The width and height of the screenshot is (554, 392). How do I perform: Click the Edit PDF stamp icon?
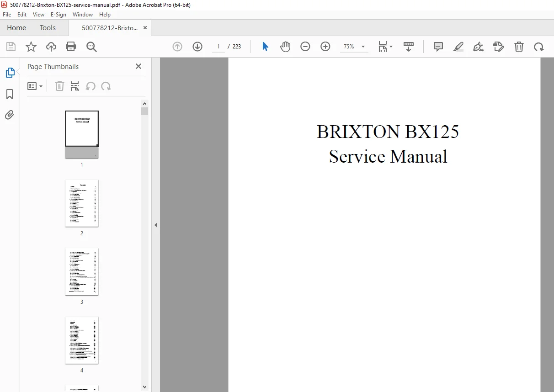coord(499,47)
